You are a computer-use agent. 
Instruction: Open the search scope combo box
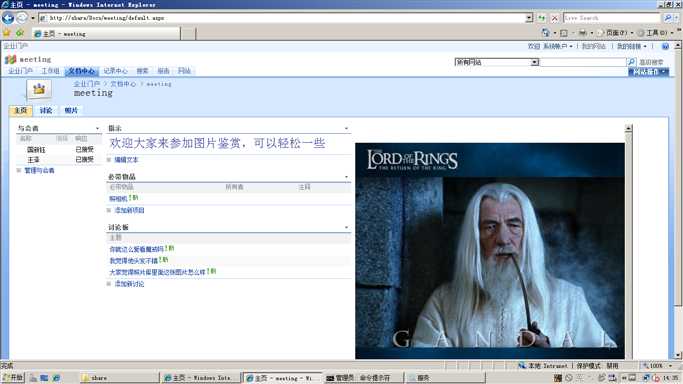pyautogui.click(x=497, y=62)
